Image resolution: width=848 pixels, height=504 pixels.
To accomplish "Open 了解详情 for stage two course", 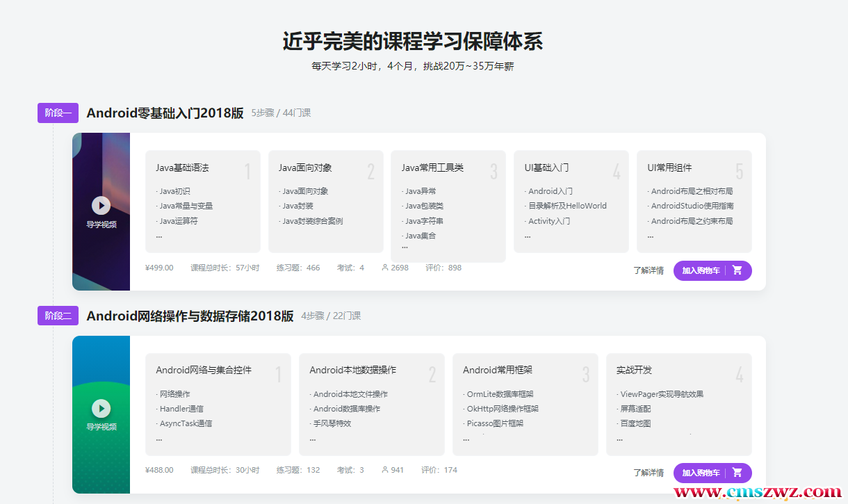I will (x=648, y=473).
